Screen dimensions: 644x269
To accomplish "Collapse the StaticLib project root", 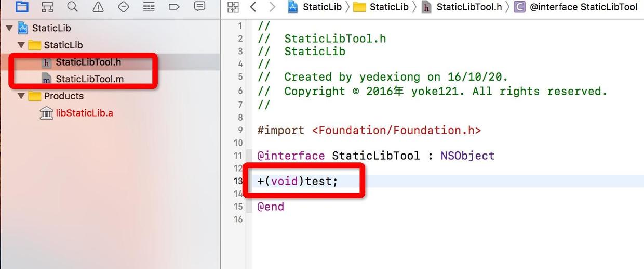I will point(9,28).
